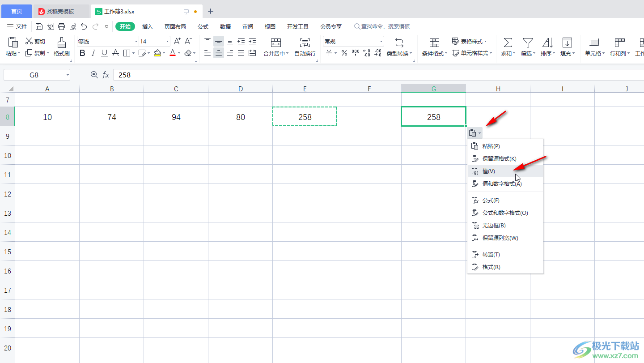Click the Cut (剪切) tool
The height and width of the screenshot is (363, 644).
tap(35, 41)
